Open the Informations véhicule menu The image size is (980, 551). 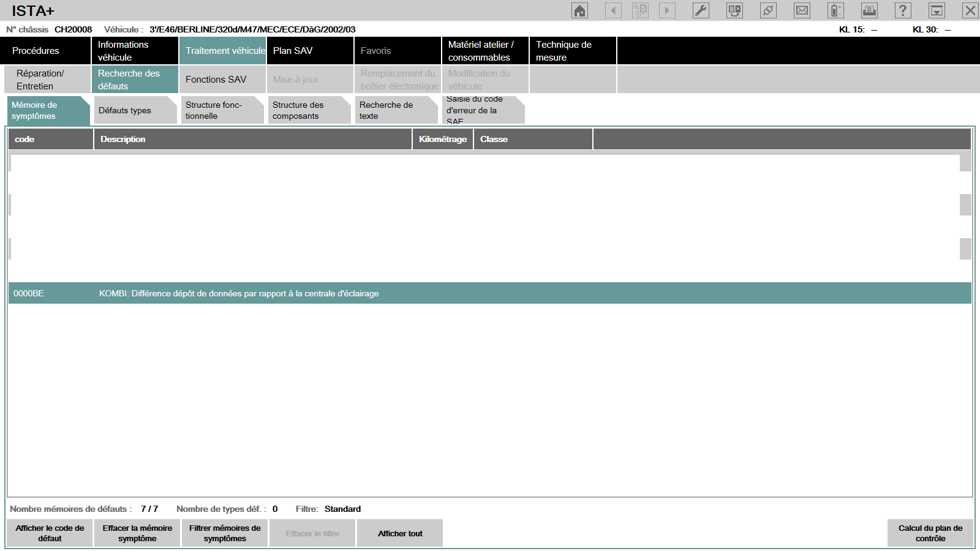click(x=135, y=51)
